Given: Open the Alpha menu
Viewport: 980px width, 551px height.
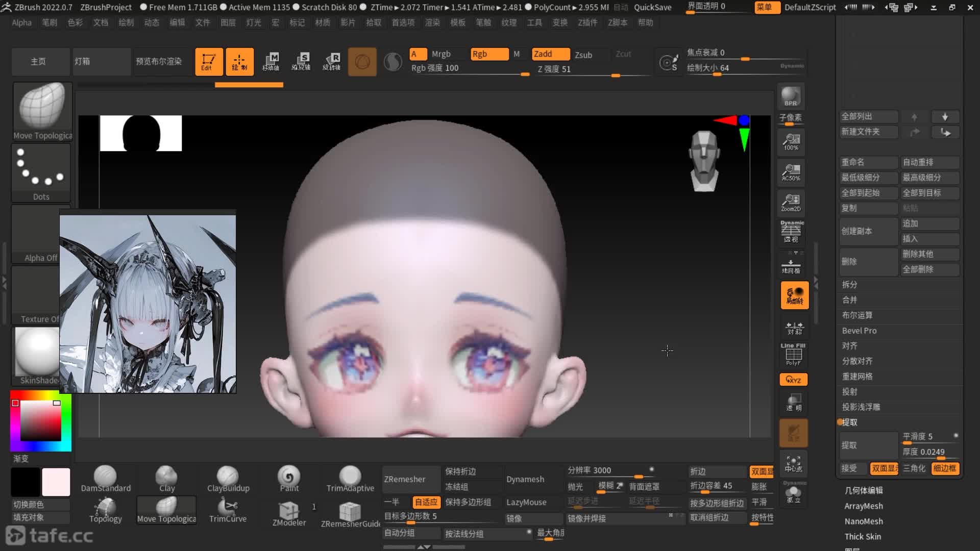Looking at the screenshot, I should pos(21,22).
